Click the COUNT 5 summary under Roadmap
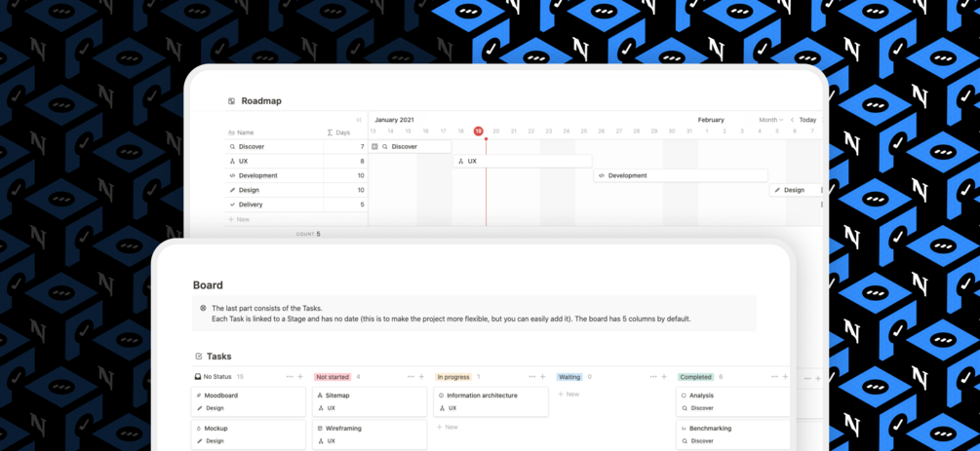 pyautogui.click(x=308, y=234)
